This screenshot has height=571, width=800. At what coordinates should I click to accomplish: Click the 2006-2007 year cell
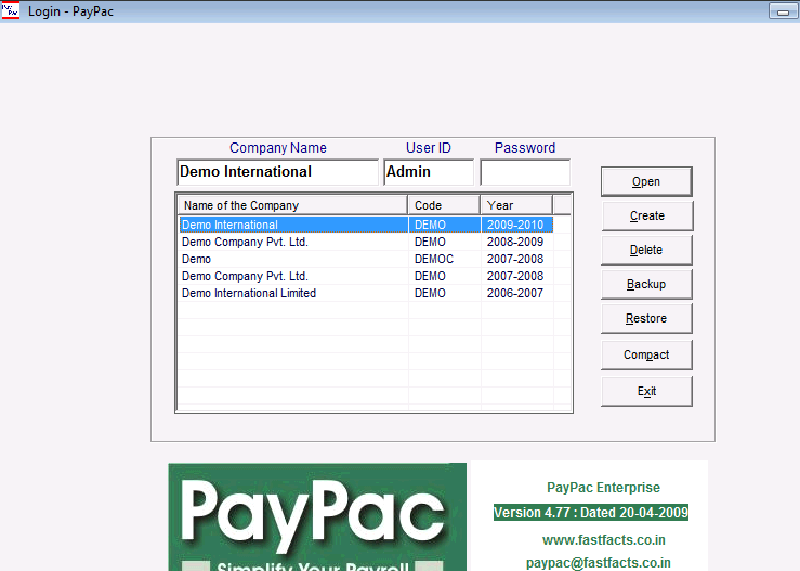click(x=515, y=293)
